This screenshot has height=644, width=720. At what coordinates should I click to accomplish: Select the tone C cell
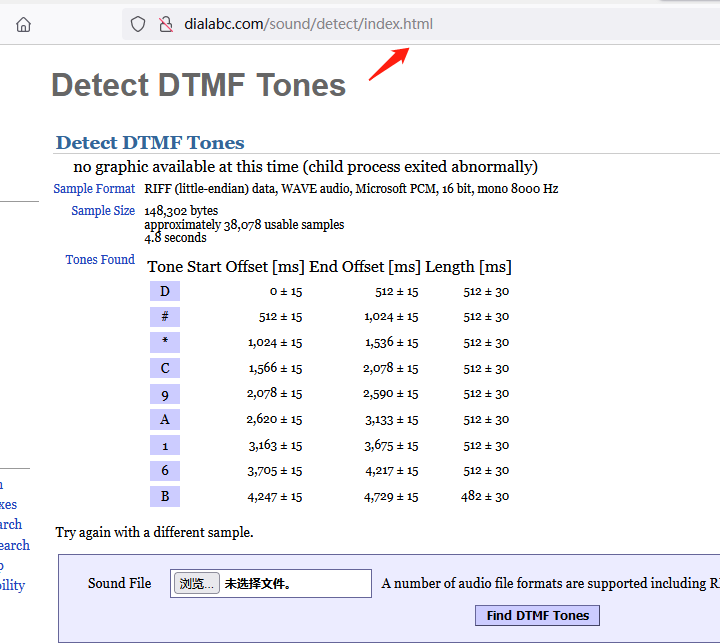click(x=165, y=368)
